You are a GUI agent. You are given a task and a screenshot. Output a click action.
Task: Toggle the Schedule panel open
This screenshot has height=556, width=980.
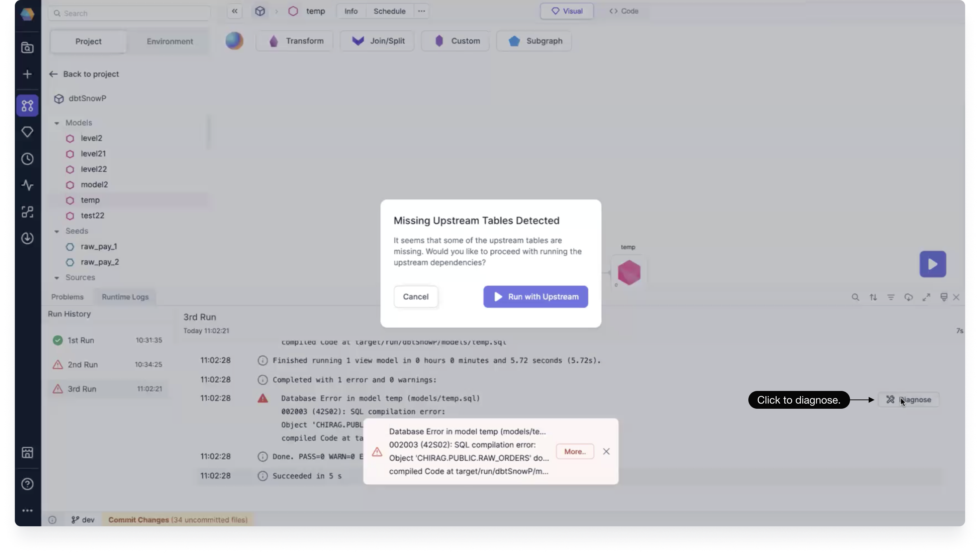[390, 11]
